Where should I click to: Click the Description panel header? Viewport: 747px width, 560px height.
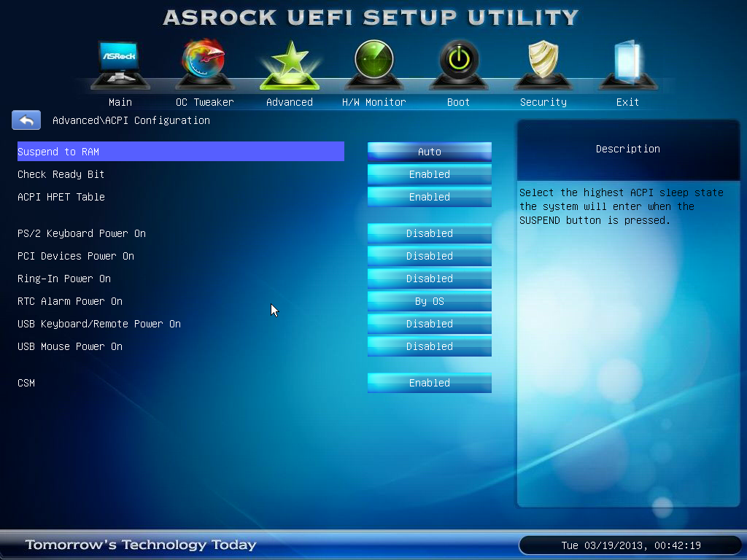[x=628, y=149]
